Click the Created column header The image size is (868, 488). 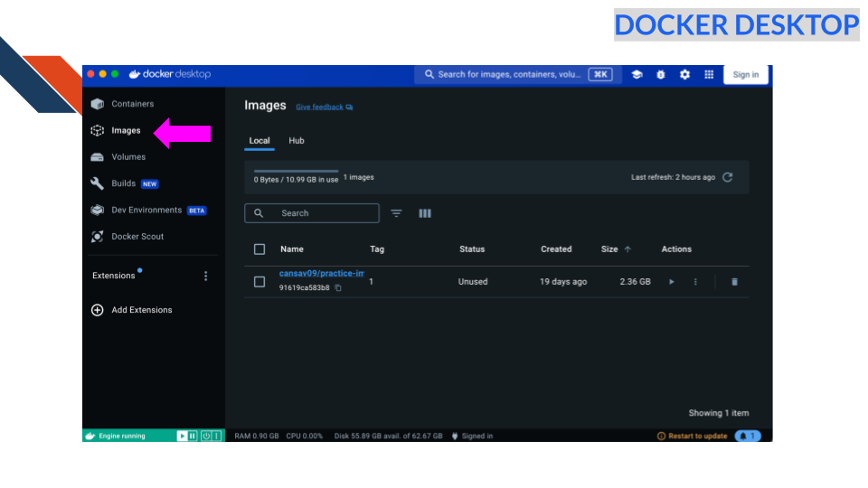click(x=556, y=249)
